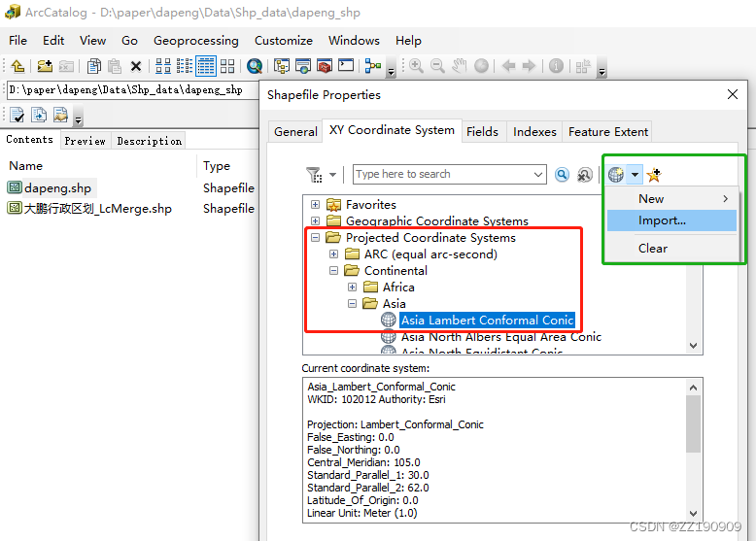Open the Catalog Tree window icon

[282, 66]
